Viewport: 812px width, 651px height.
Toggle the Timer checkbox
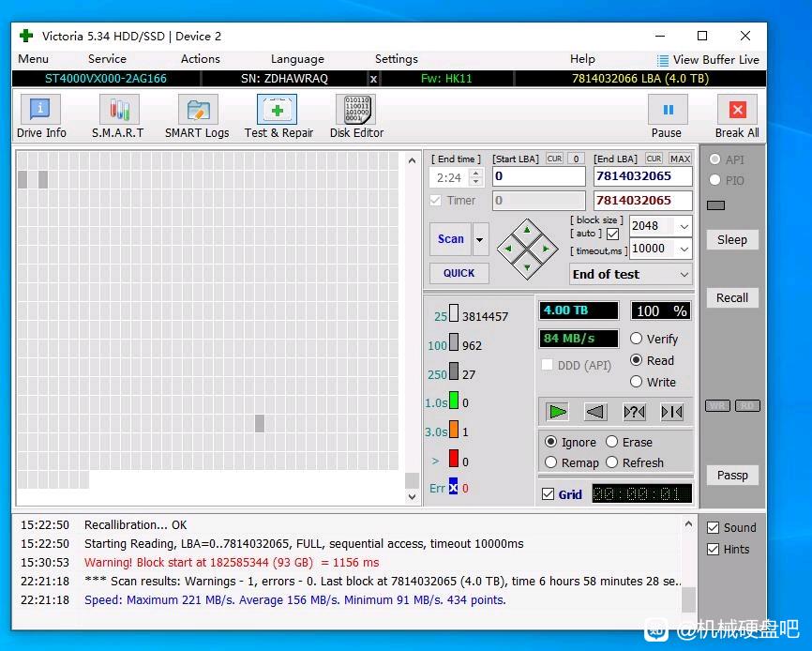(435, 201)
